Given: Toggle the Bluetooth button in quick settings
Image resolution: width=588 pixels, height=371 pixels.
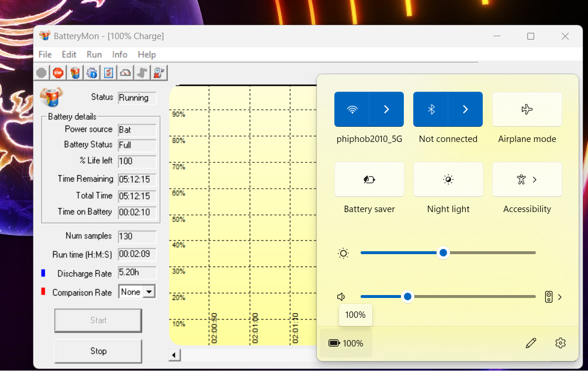Looking at the screenshot, I should [431, 109].
